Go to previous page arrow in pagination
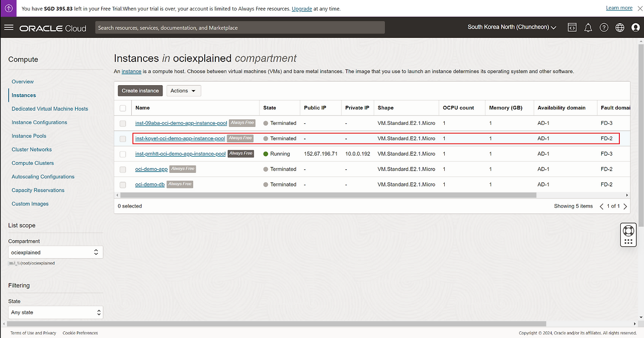This screenshot has height=338, width=644. [602, 207]
